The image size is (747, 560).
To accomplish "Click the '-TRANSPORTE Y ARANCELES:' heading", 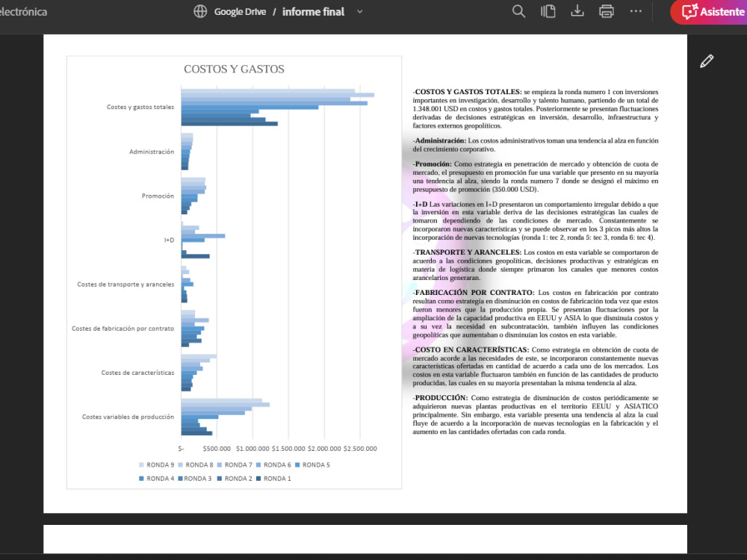I will point(468,252).
